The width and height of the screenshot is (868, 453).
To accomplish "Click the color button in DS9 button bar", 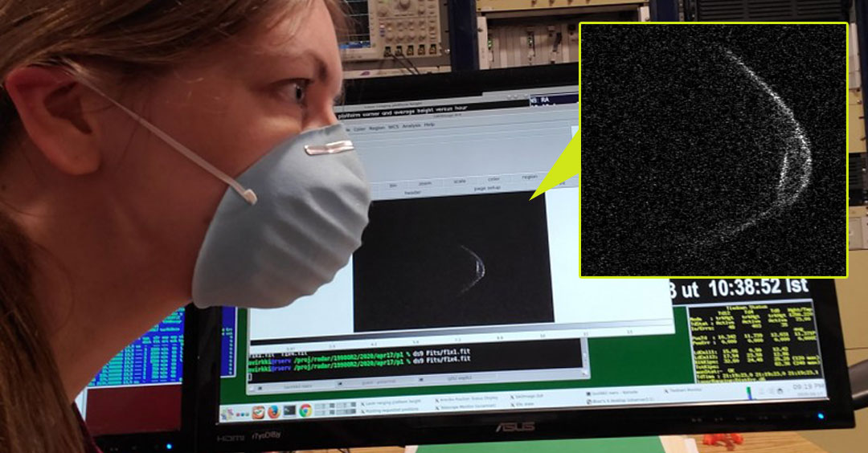I will coord(493,179).
